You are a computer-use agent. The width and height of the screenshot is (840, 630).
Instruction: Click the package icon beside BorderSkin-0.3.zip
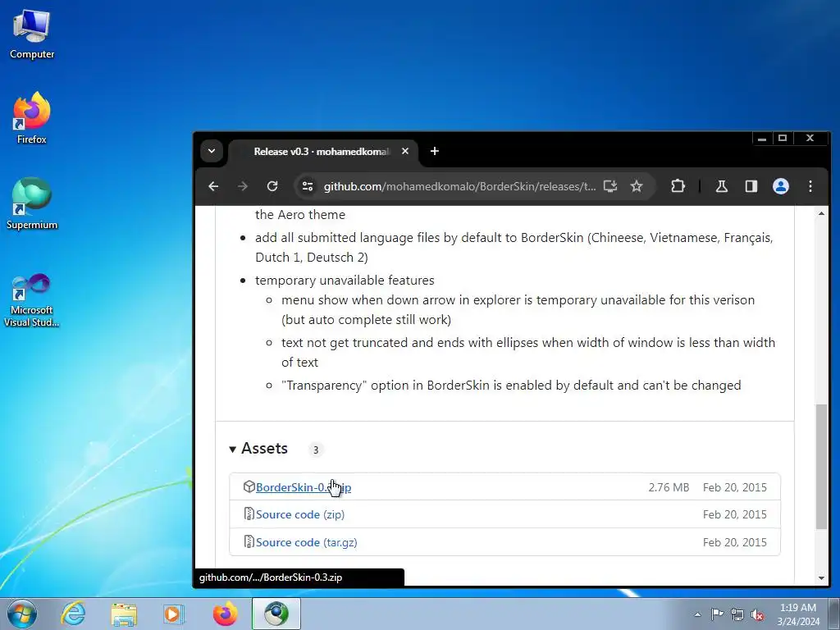(x=249, y=486)
